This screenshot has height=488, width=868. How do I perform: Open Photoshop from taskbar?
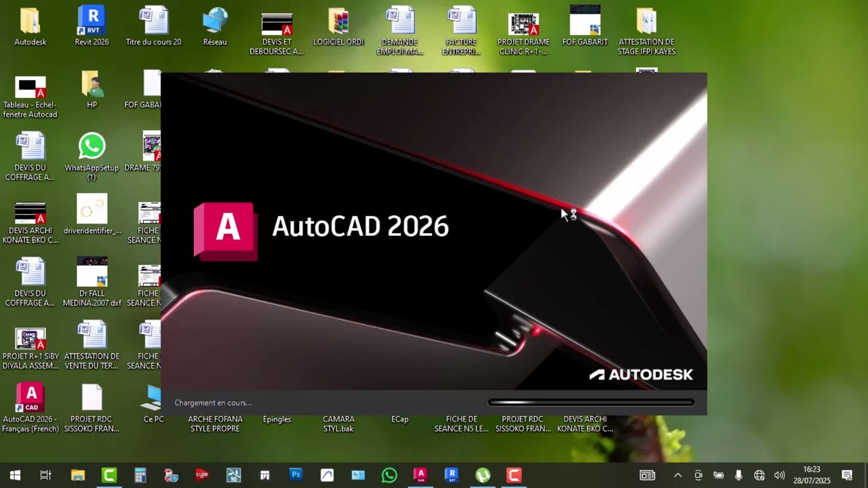click(296, 475)
